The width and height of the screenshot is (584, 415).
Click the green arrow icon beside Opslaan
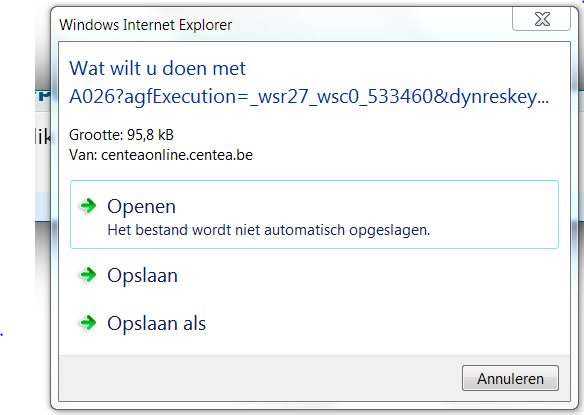[88, 275]
